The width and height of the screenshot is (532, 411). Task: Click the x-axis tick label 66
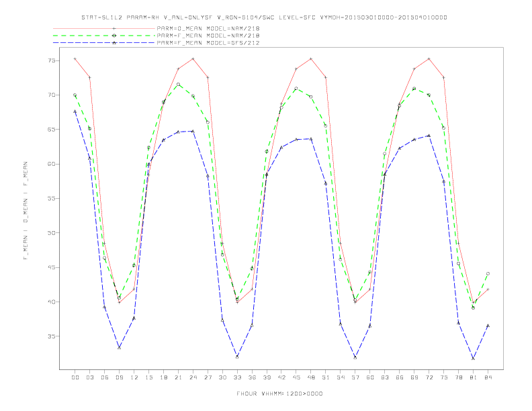tap(400, 377)
